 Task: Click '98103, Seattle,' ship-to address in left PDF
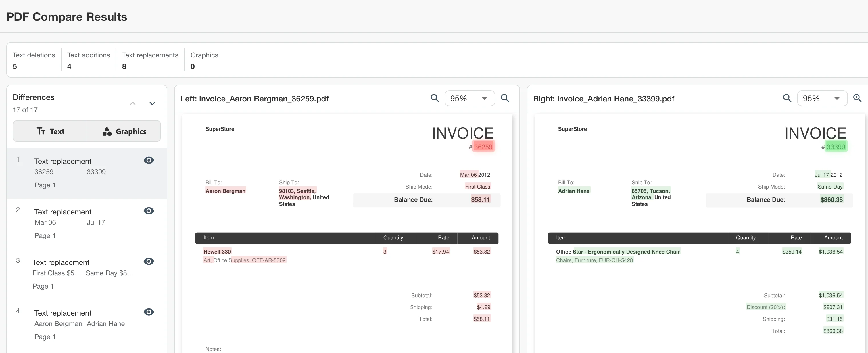click(297, 191)
